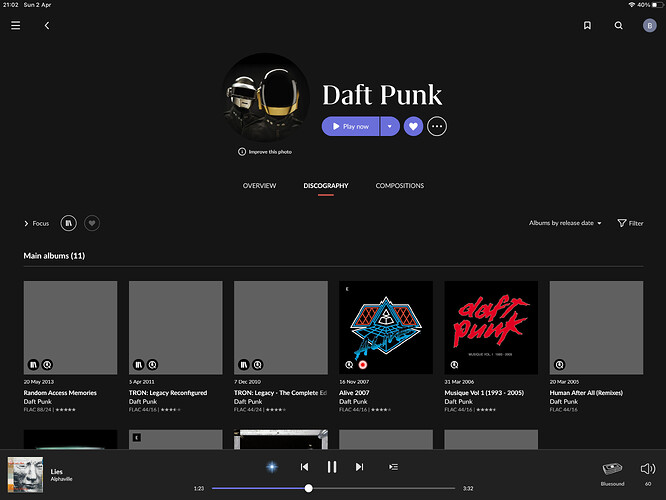Toggle the library-only filter in Focus bar
Image resolution: width=666 pixels, height=500 pixels.
(69, 223)
